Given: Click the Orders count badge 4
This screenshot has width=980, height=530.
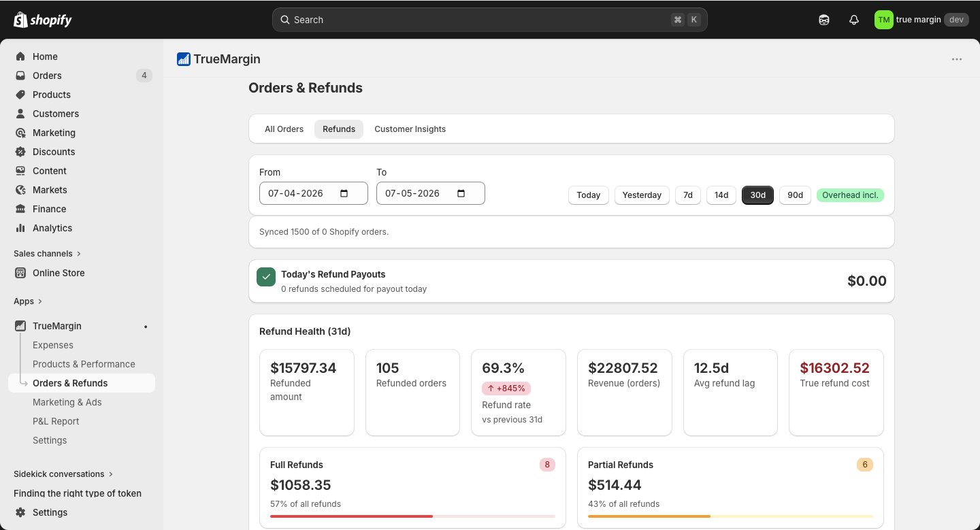Looking at the screenshot, I should tap(144, 76).
